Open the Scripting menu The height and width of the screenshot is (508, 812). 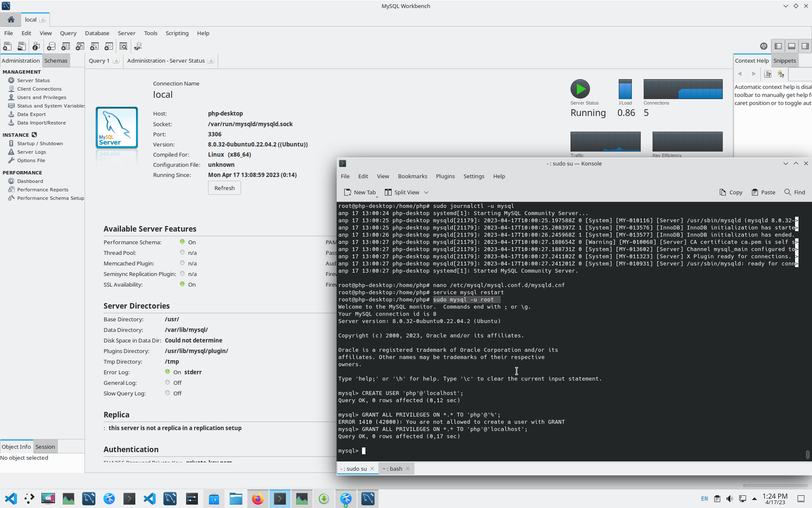[x=177, y=33]
